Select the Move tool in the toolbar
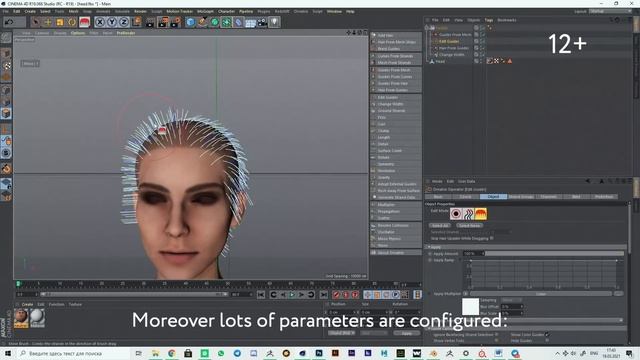The height and width of the screenshot is (360, 640). (47, 22)
